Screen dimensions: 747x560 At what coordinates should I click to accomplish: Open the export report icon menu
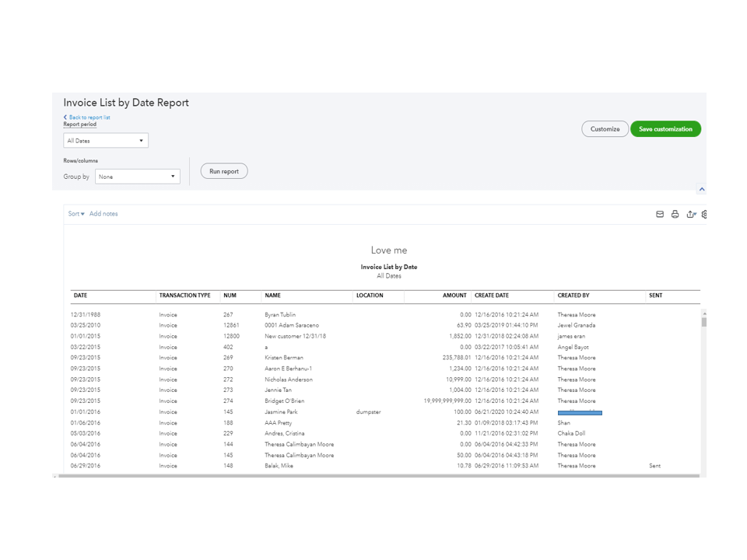tap(690, 214)
